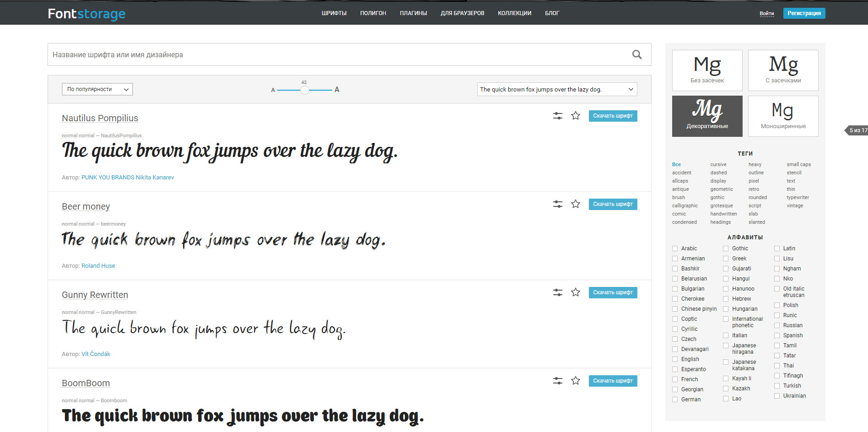Favorite Nautilus Pompilius with the star icon
Screen dimensions: 868x432
[x=576, y=116]
